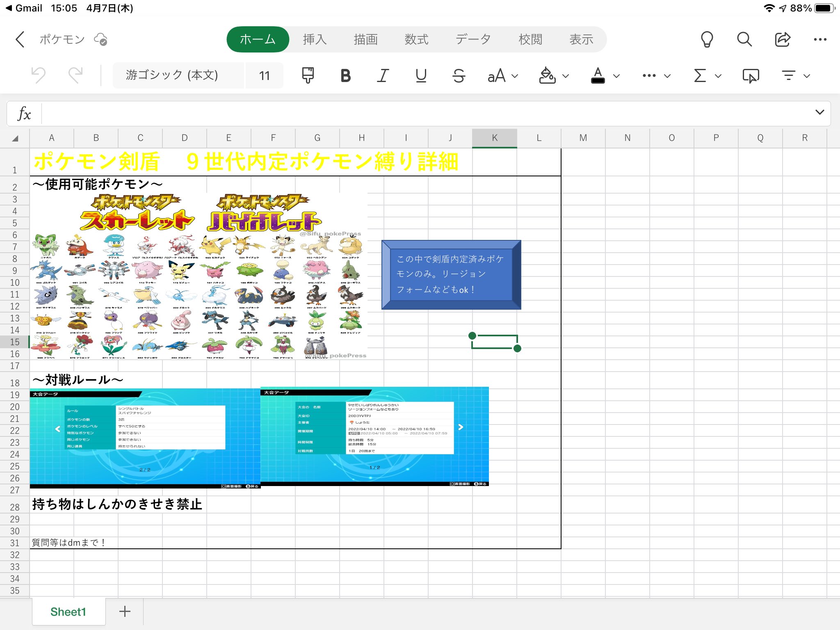Tap the back arrow to leave workbook

pyautogui.click(x=20, y=39)
